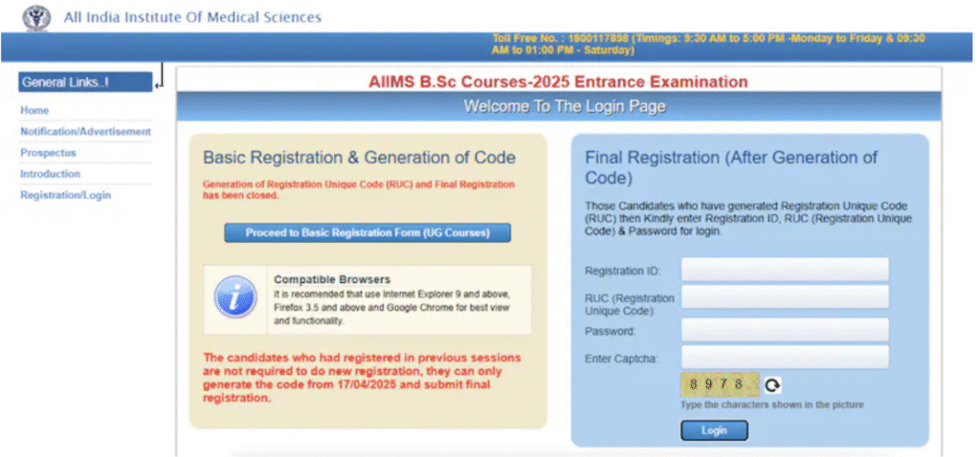Focus the Enter Captcha field
The height and width of the screenshot is (457, 980).
(x=785, y=358)
